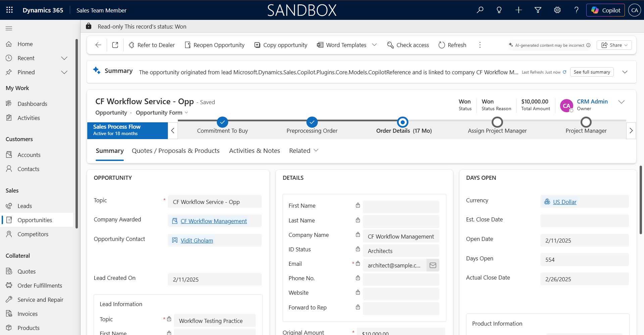Open Opportunities in sidebar
The image size is (644, 335).
tap(37, 220)
